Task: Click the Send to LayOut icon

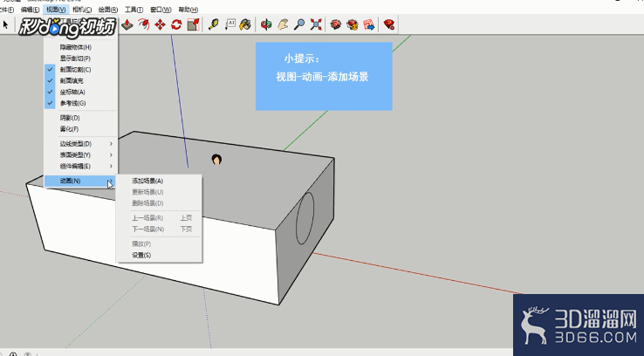Action: (369, 24)
